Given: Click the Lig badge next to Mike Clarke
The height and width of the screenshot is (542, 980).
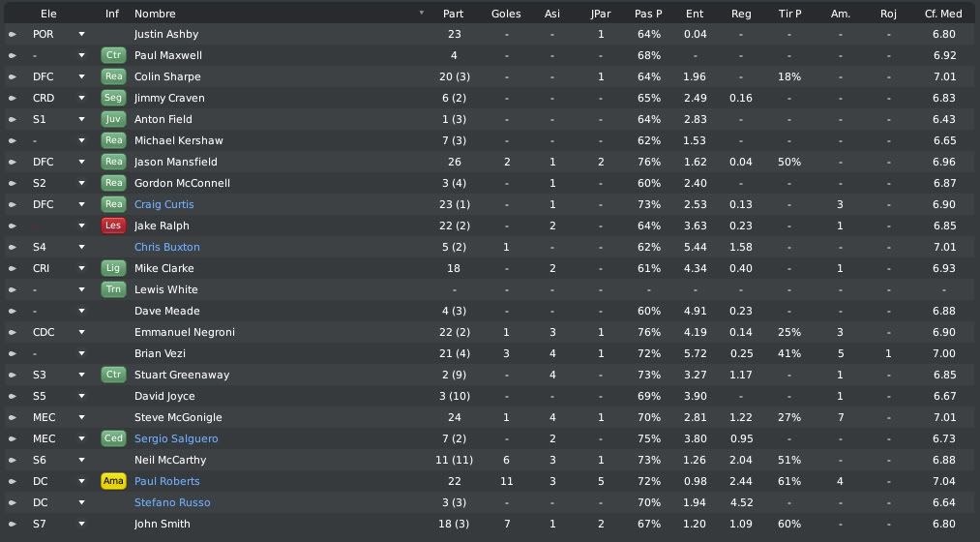Looking at the screenshot, I should coord(113,268).
